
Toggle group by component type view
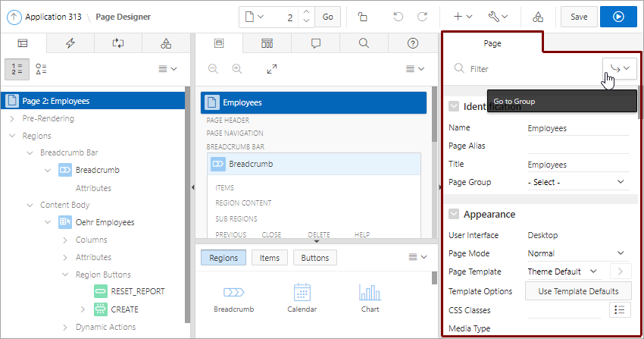click(41, 69)
